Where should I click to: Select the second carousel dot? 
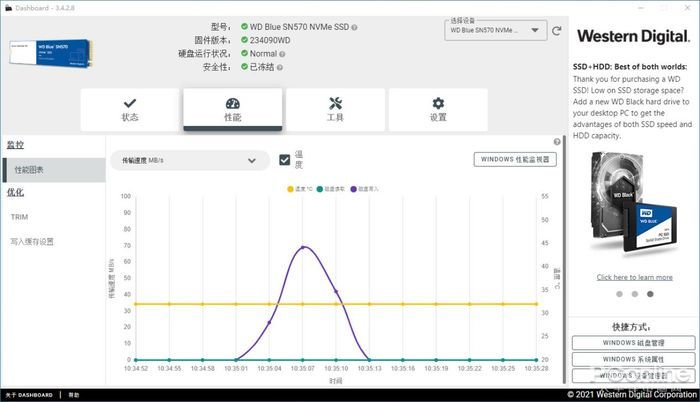coord(635,294)
